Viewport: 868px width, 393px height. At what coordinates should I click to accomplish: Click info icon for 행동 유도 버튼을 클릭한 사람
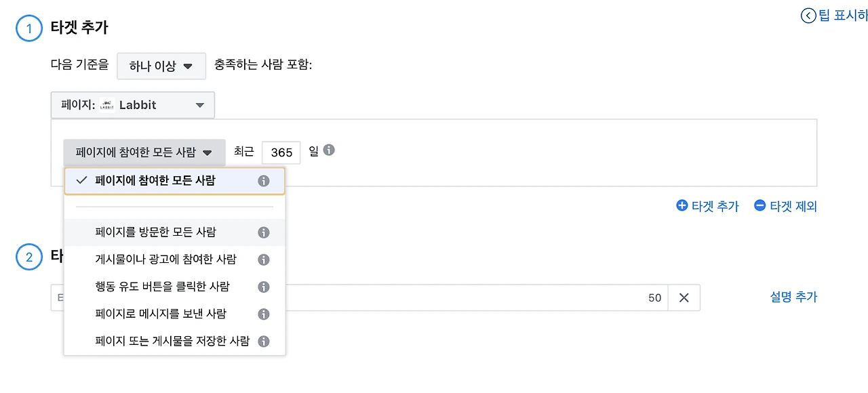point(264,287)
